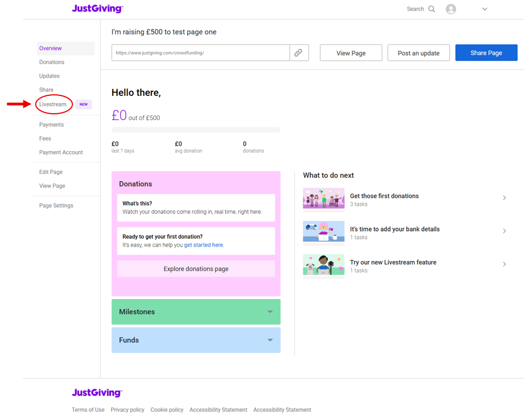
Task: Click the crowdfunding page URL field
Action: pyautogui.click(x=201, y=53)
